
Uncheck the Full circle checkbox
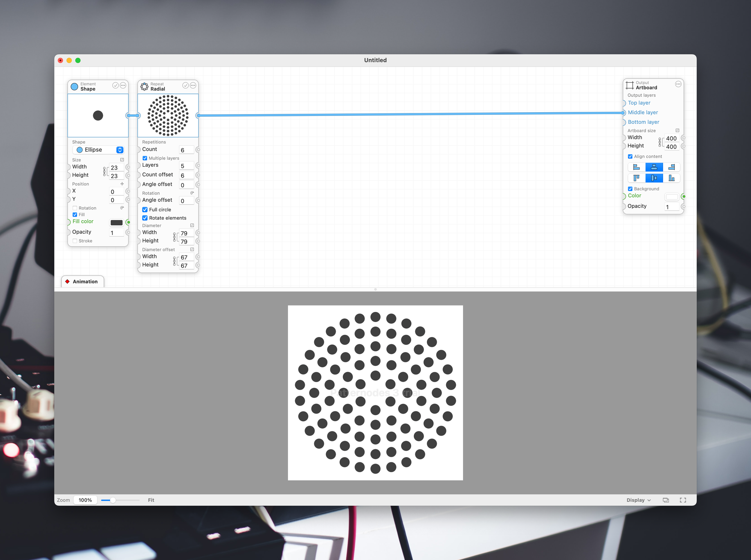(x=145, y=210)
